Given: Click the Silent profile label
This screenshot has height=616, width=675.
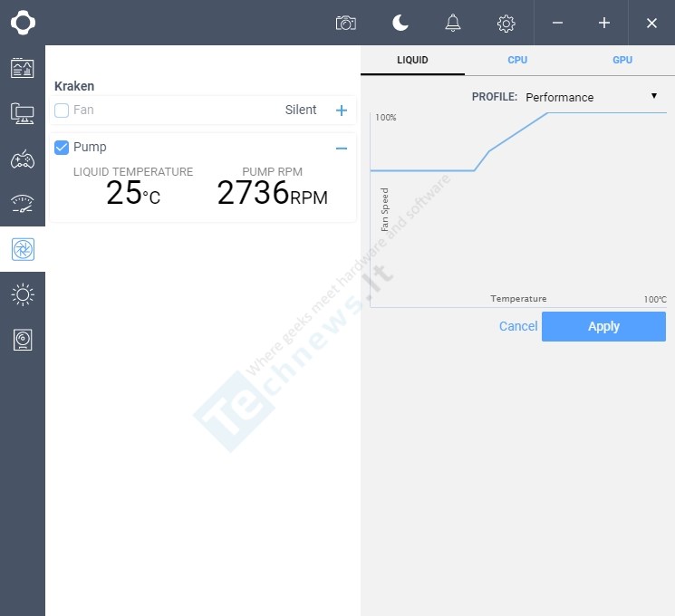Looking at the screenshot, I should coord(301,110).
